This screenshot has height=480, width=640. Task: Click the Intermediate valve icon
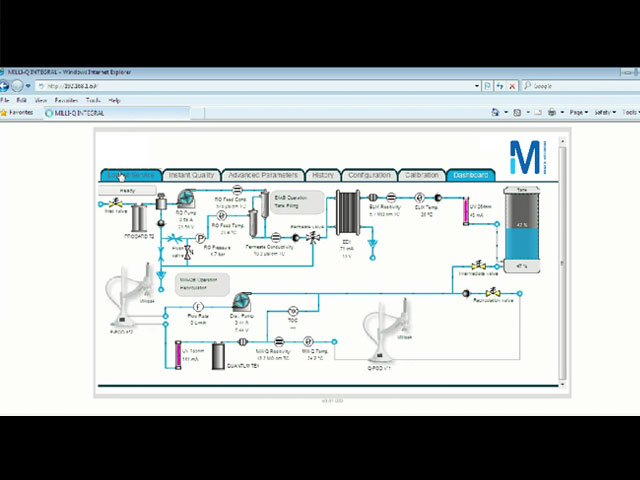[x=480, y=265]
